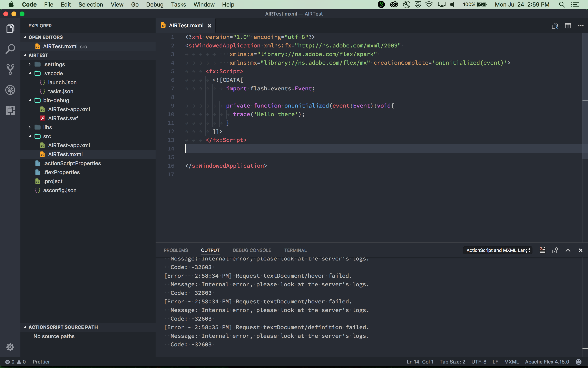Open the Debug view in activity bar
This screenshot has width=588, height=368.
10,90
